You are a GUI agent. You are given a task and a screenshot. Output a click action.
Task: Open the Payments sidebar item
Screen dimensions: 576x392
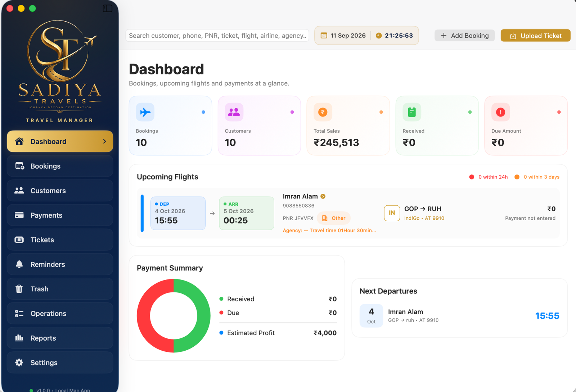[60, 215]
